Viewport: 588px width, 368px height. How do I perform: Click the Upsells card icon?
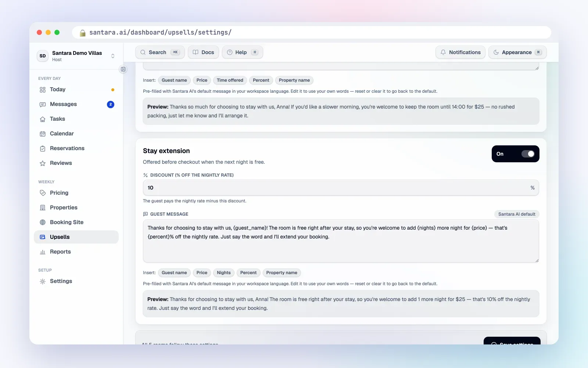pos(43,237)
